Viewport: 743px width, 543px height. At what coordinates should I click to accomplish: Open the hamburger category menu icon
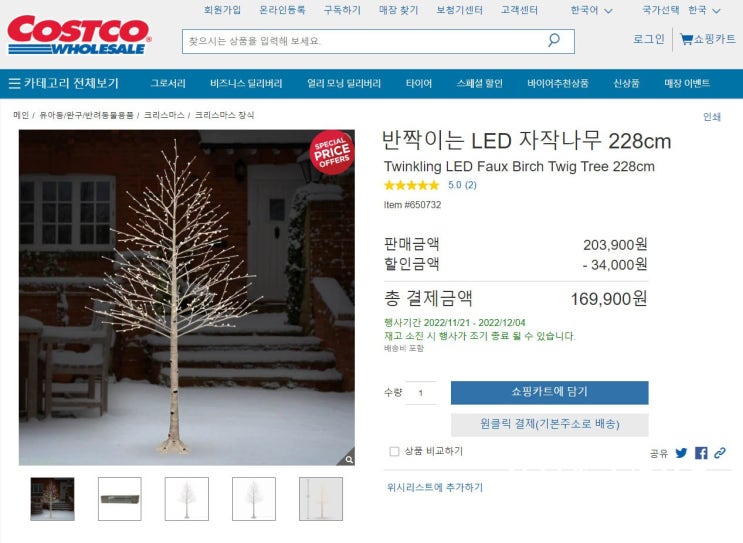click(15, 83)
